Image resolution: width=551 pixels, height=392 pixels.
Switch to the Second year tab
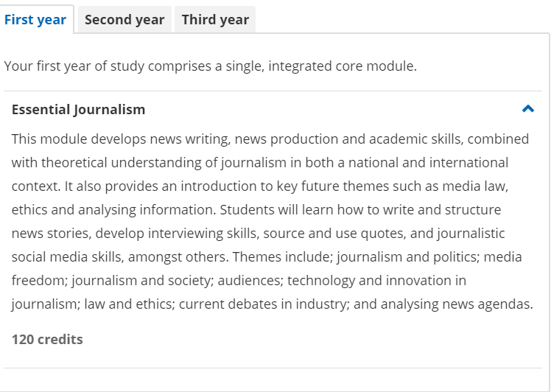point(124,20)
